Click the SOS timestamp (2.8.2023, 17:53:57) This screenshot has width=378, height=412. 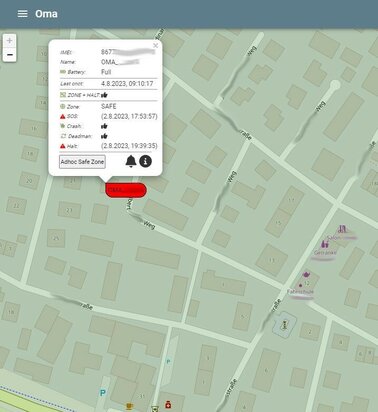[129, 116]
